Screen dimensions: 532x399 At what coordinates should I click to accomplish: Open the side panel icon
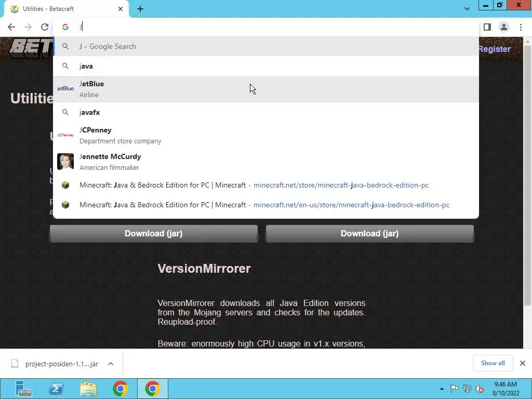click(x=487, y=27)
